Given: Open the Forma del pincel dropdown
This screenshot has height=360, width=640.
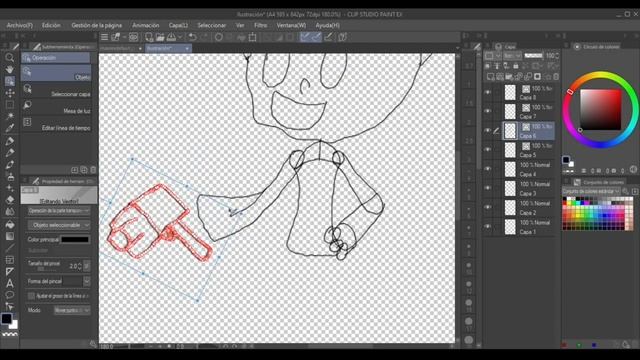Looking at the screenshot, I should pos(87,281).
